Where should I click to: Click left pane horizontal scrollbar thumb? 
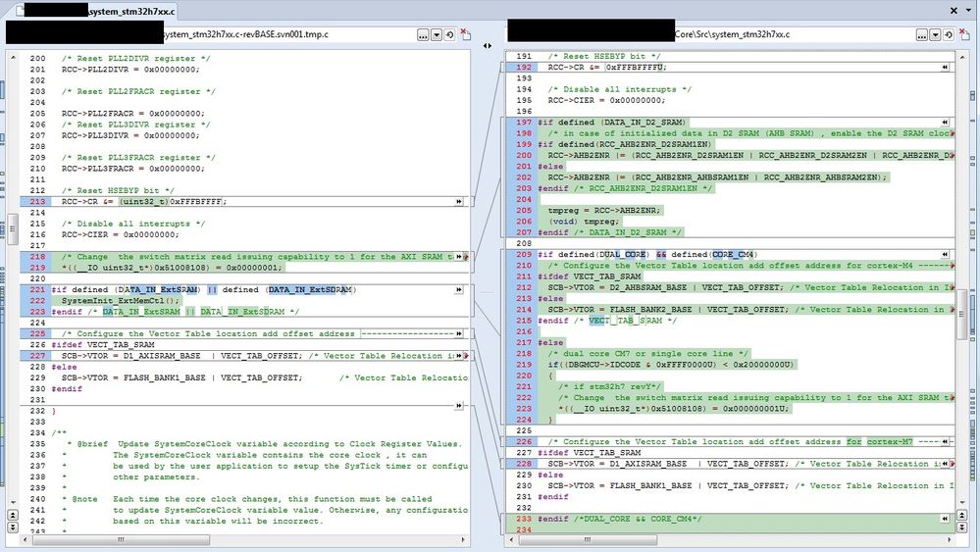(x=121, y=539)
